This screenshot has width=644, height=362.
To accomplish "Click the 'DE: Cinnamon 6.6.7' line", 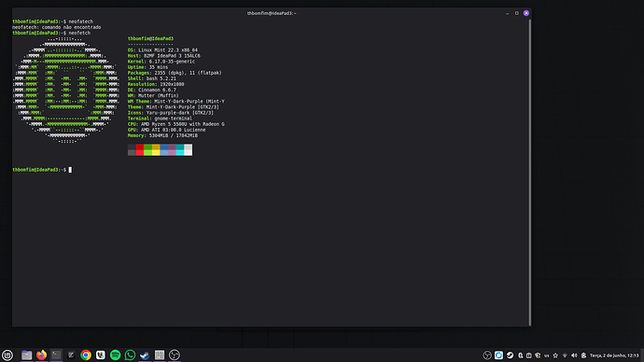I will [152, 90].
